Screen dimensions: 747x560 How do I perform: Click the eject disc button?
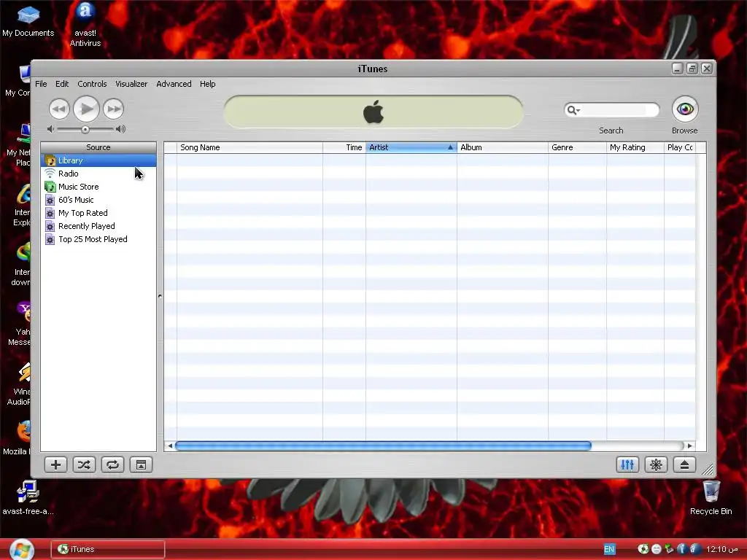684,464
